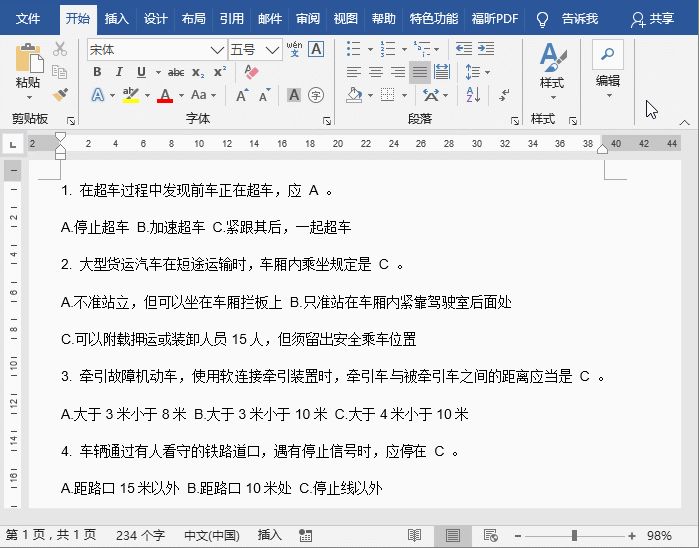Click the 234 个字 word count
Viewport: 699px width, 548px height.
140,535
